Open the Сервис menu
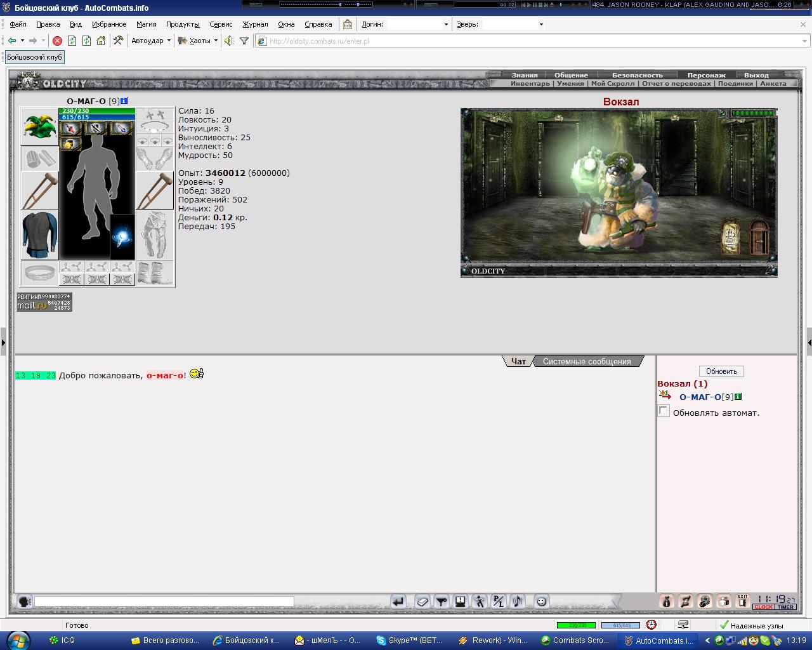The width and height of the screenshot is (812, 650). [221, 24]
